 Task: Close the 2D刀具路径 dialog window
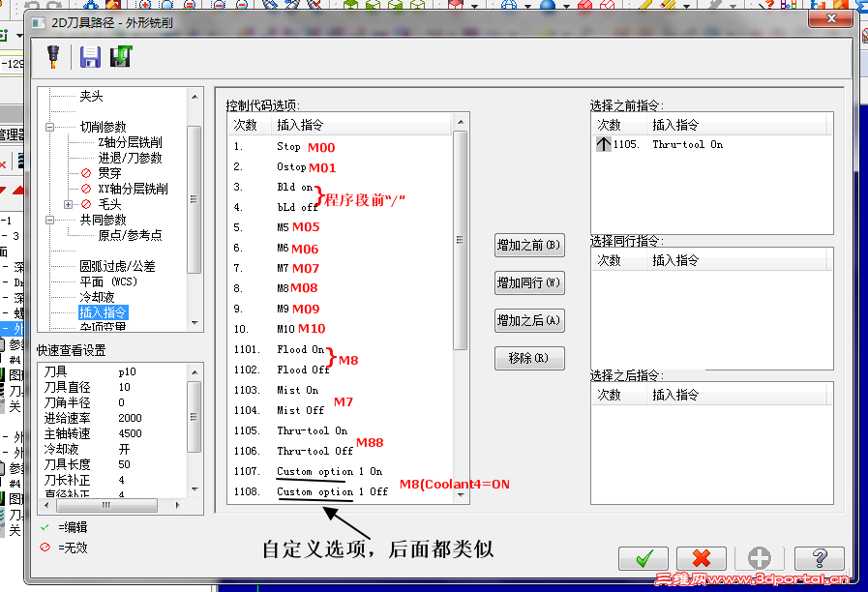830,18
